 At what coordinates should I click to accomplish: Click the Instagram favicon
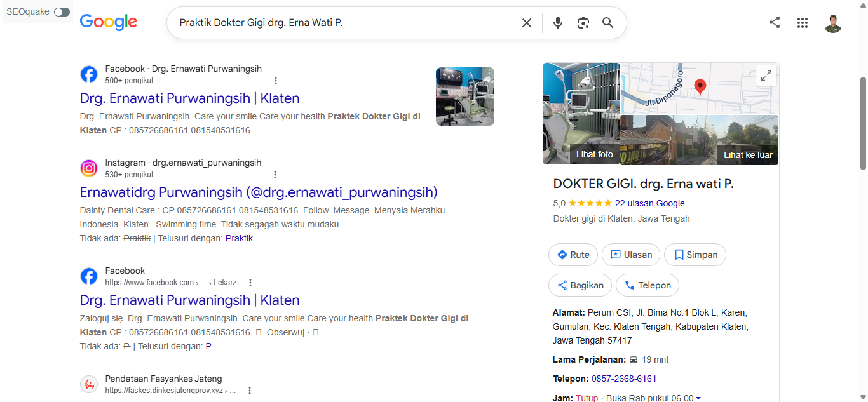(89, 168)
